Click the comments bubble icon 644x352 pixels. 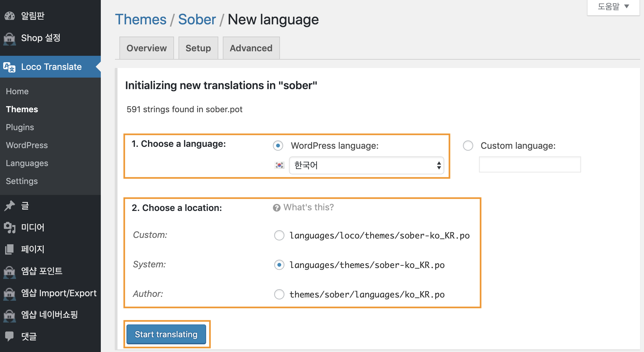10,336
